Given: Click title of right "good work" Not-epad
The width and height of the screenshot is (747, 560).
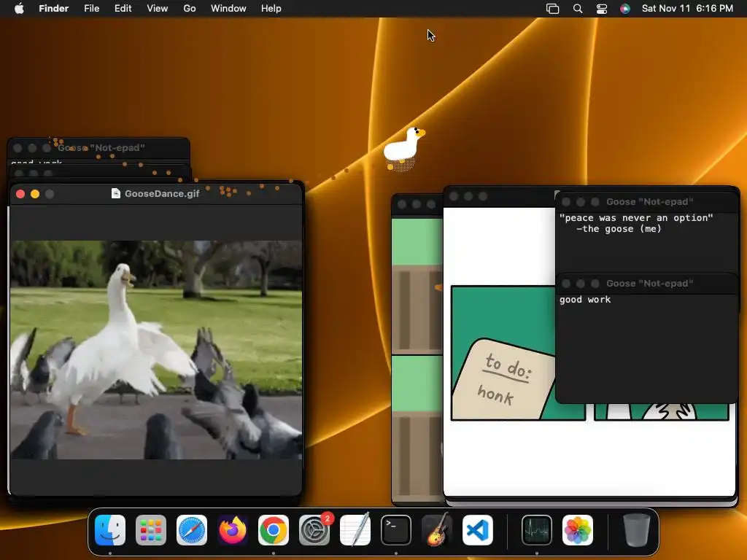Looking at the screenshot, I should tap(649, 284).
